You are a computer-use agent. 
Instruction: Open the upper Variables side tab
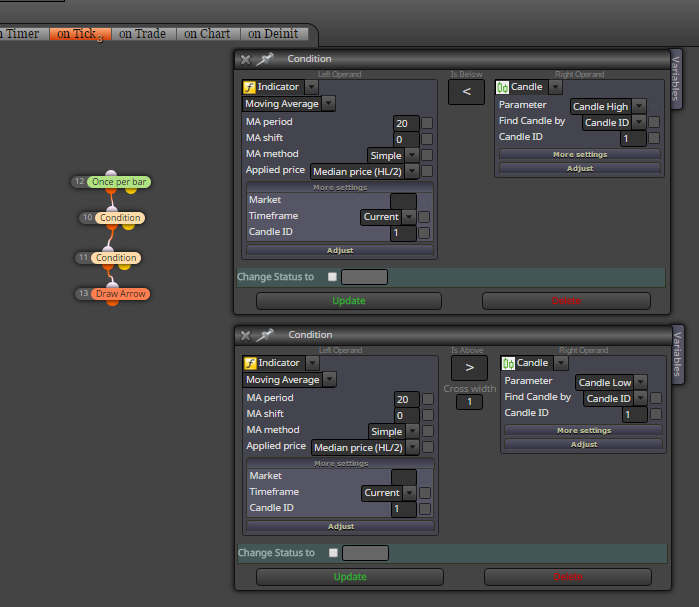coord(676,78)
